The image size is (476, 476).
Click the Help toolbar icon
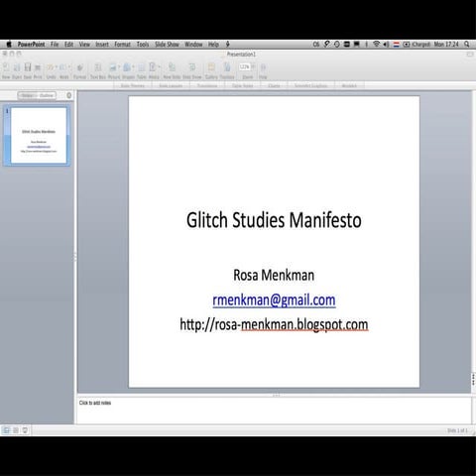pos(263,67)
